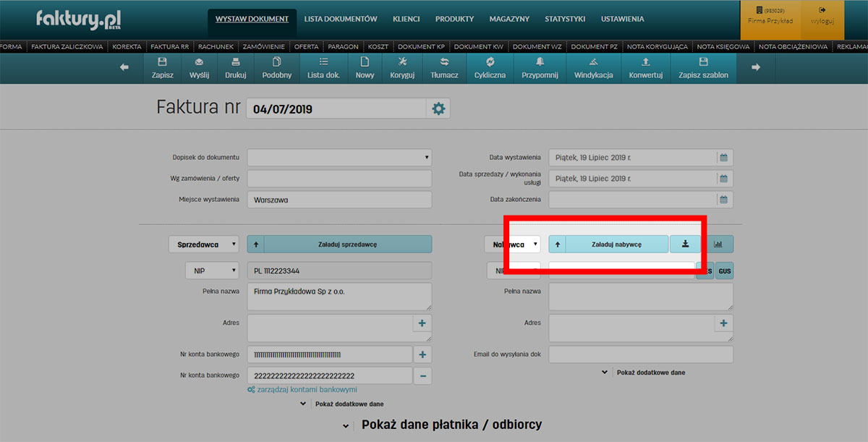Click the Cykliczna recurring invoice icon
868x442 pixels.
(490, 63)
